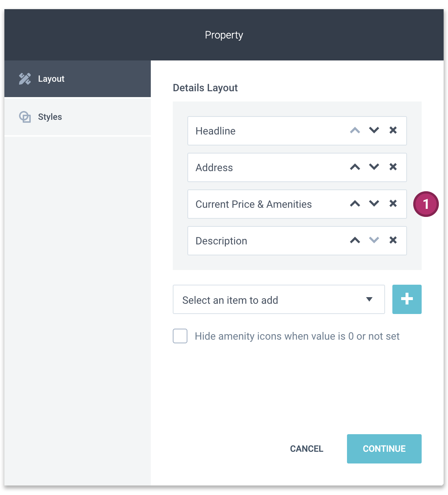Click the numbered 1 annotation badge
The image size is (448, 495).
click(426, 204)
